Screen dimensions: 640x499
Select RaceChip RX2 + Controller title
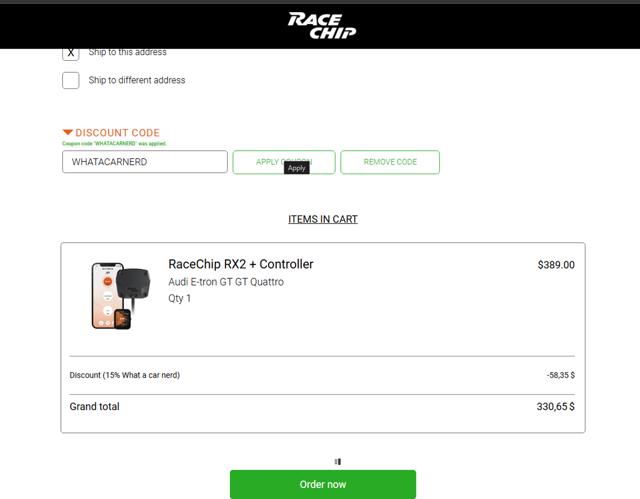[x=241, y=264]
